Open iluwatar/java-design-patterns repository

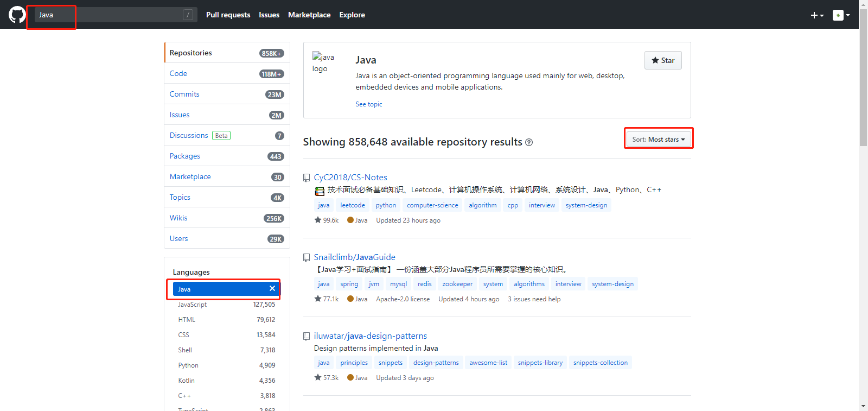371,336
